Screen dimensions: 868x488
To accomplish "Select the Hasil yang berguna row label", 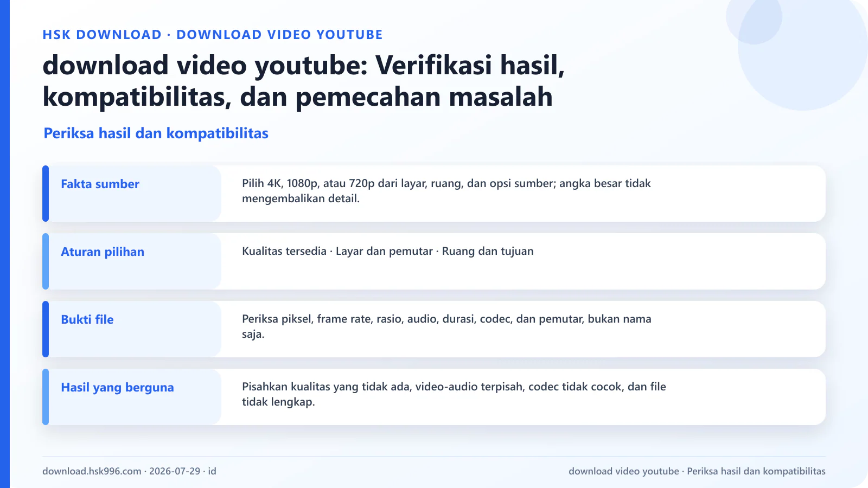I will tap(117, 387).
